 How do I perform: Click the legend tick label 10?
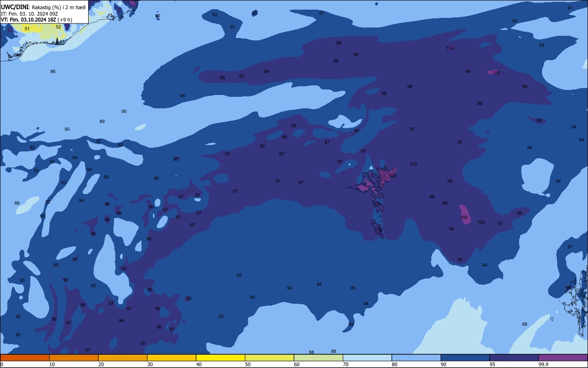tap(52, 364)
